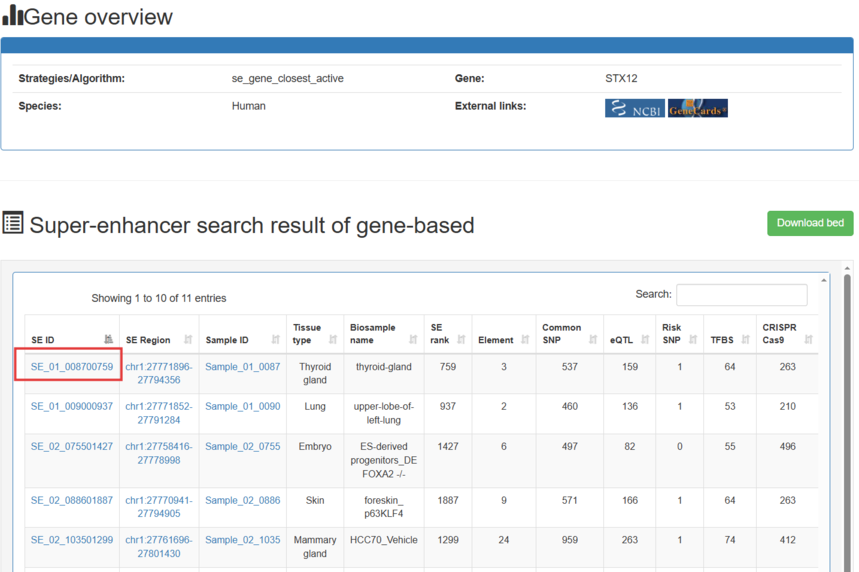Sort by eQTL column icon

pyautogui.click(x=645, y=340)
